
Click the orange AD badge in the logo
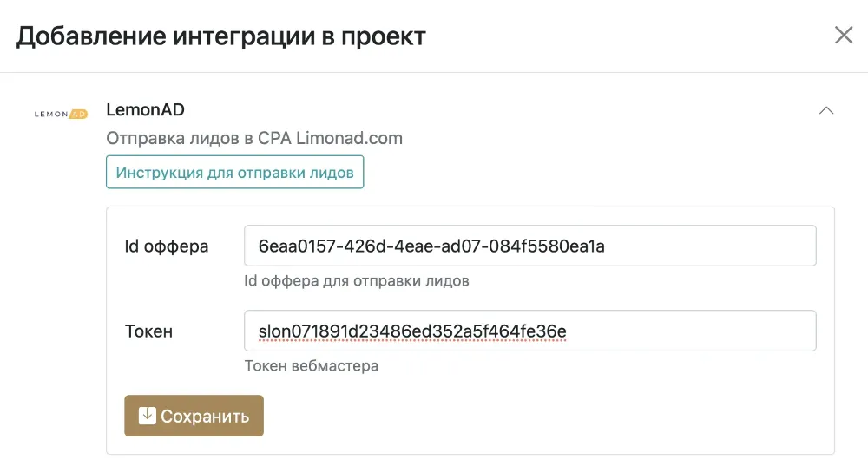[79, 114]
